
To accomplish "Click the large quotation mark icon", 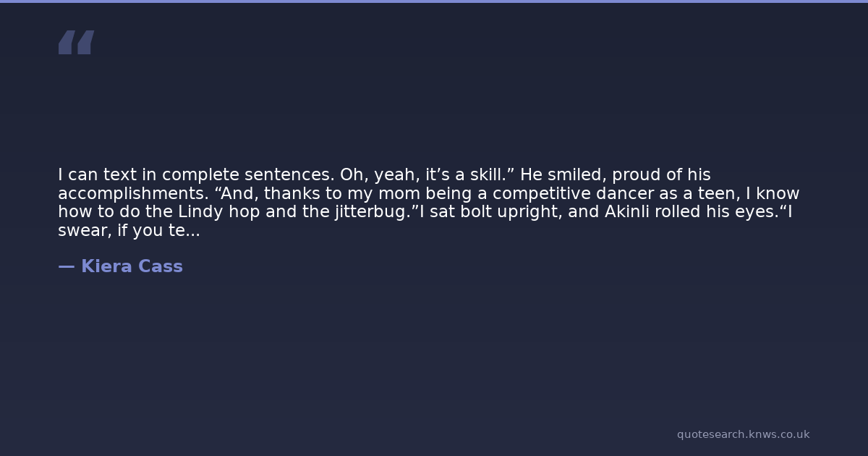I will 76,42.
